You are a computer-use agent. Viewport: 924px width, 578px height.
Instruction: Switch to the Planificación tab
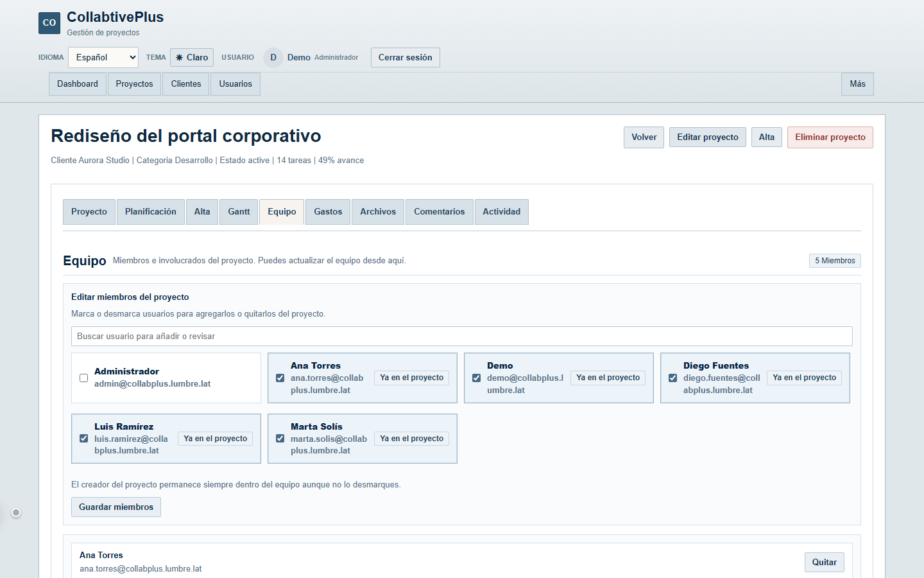tap(151, 212)
